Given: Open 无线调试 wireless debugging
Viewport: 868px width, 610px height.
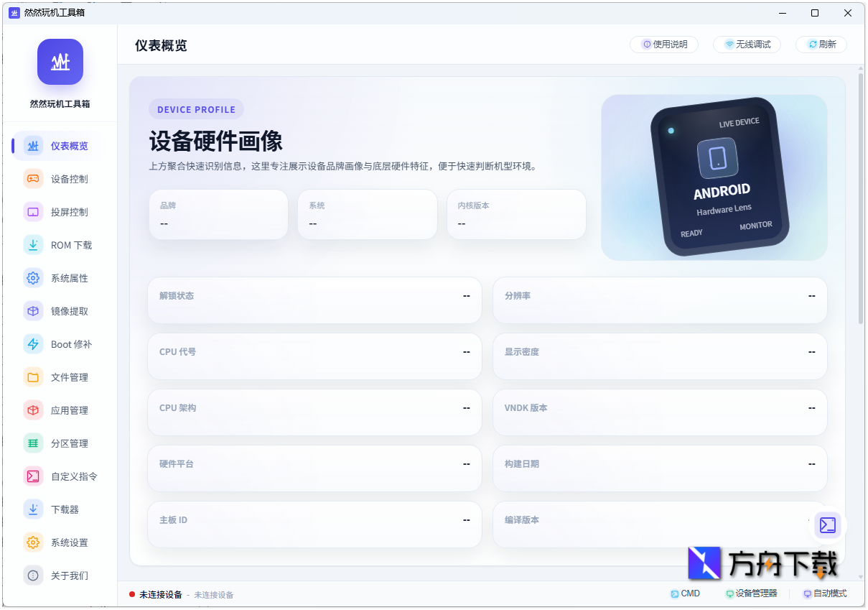Looking at the screenshot, I should tap(747, 45).
